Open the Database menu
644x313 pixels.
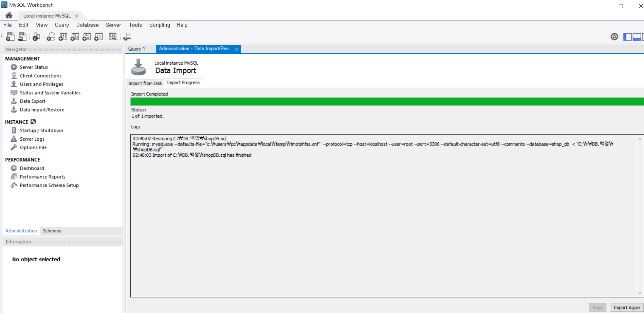click(x=88, y=25)
